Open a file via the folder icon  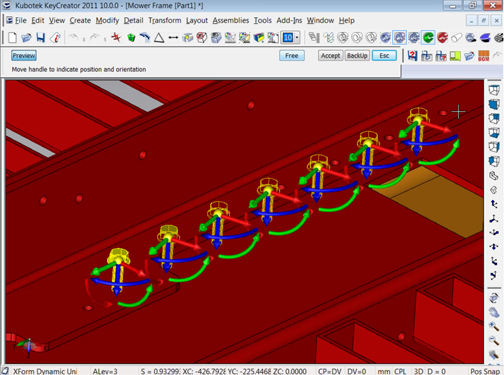[26, 38]
